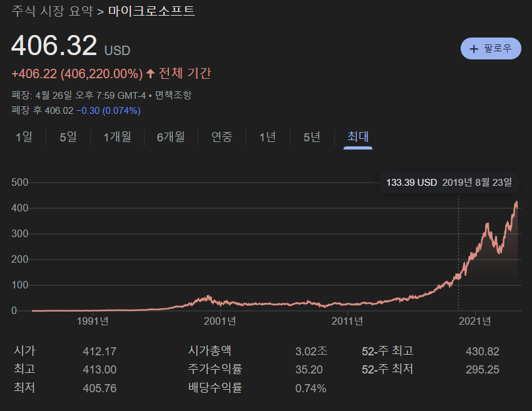
Task: Click the 마이크로소프트 title link
Action: [150, 11]
